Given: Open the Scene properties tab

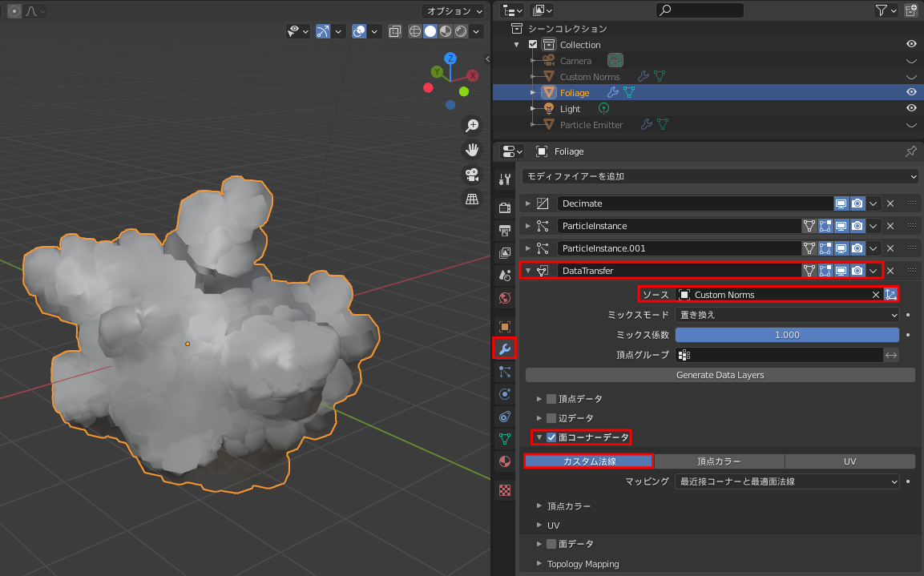Looking at the screenshot, I should pyautogui.click(x=505, y=275).
